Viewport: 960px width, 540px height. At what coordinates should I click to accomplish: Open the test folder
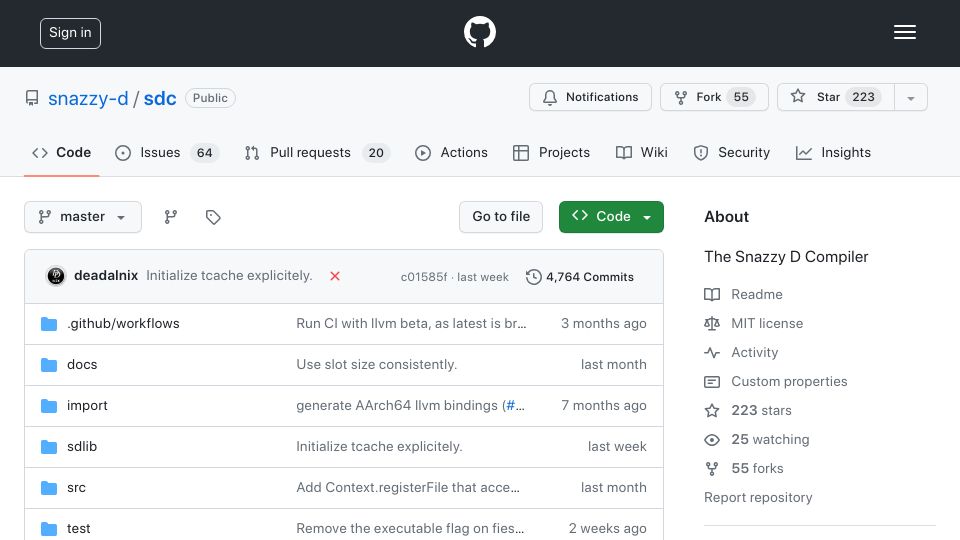pyautogui.click(x=78, y=528)
